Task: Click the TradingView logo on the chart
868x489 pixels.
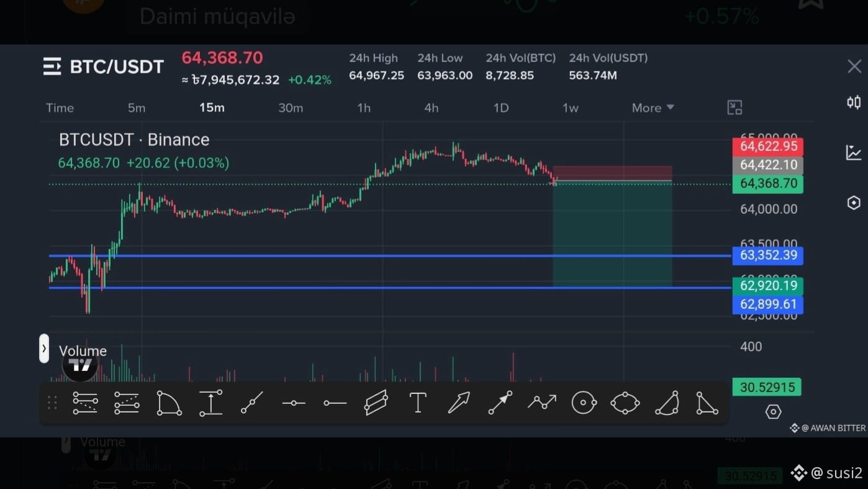Action: click(81, 365)
